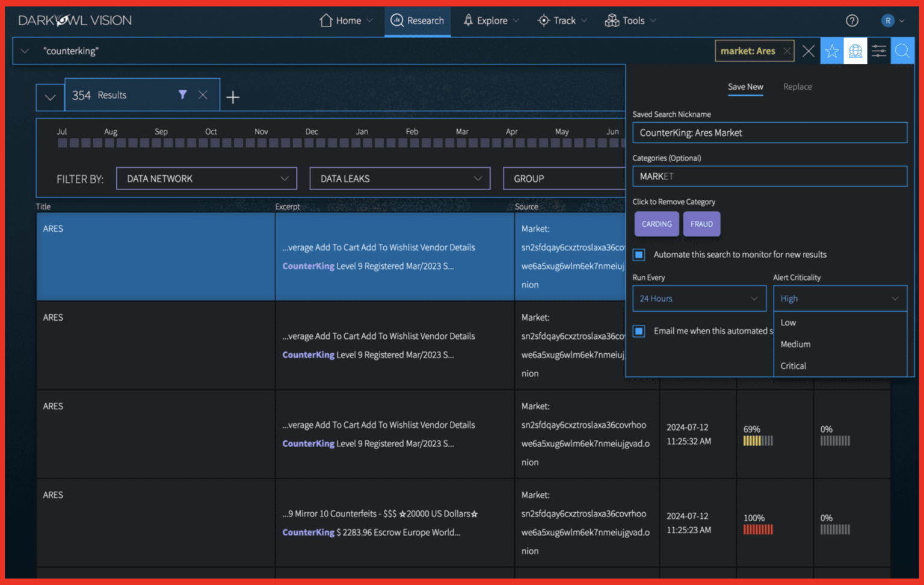Enable Automate this search to monitor checkbox
This screenshot has width=924, height=585.
click(639, 255)
